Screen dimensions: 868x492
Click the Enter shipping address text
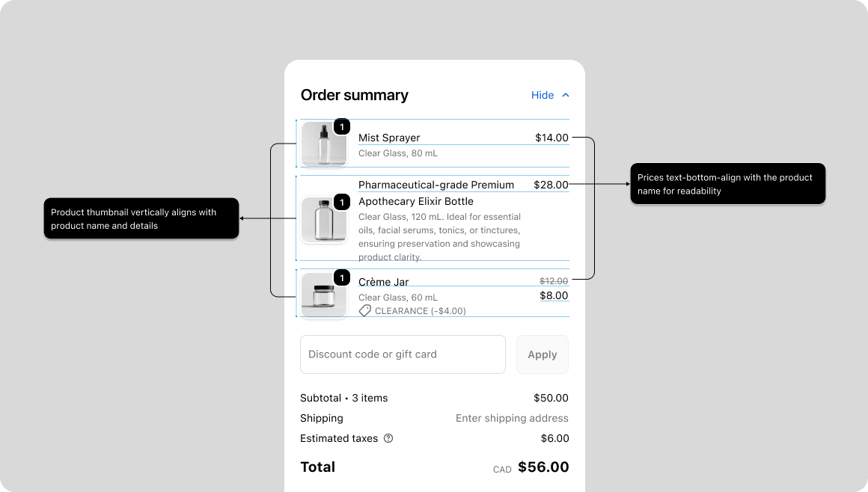coord(512,418)
